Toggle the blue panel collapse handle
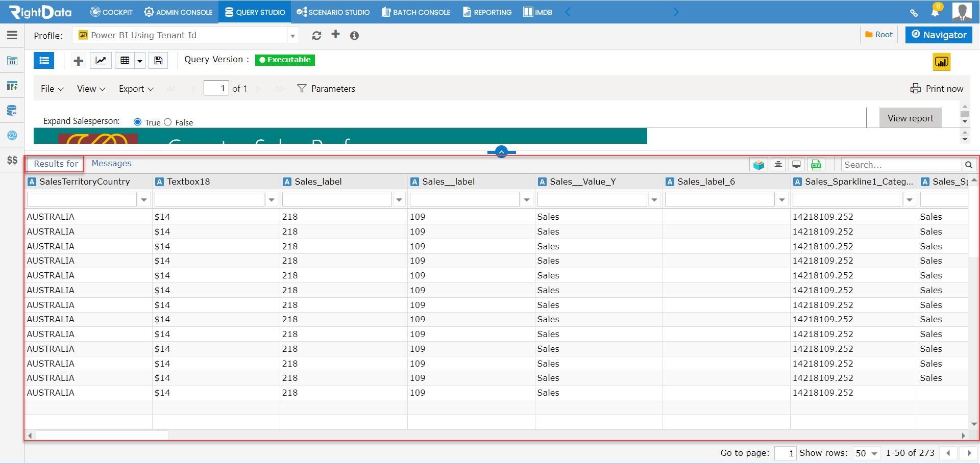The image size is (980, 464). pos(501,151)
